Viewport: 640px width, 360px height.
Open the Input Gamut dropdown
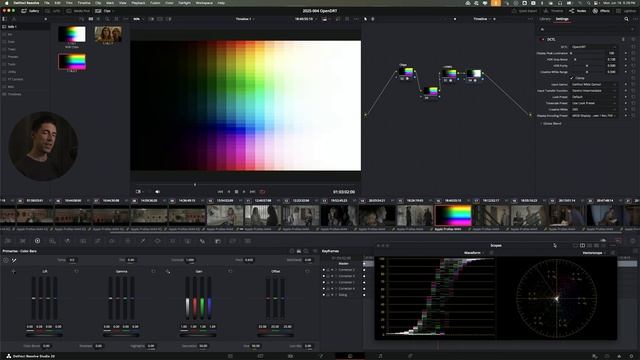point(593,84)
